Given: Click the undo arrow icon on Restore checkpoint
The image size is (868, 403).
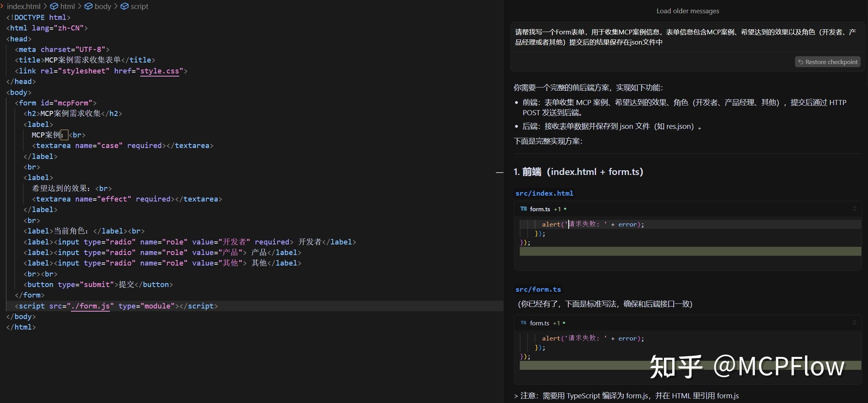Looking at the screenshot, I should click(800, 62).
